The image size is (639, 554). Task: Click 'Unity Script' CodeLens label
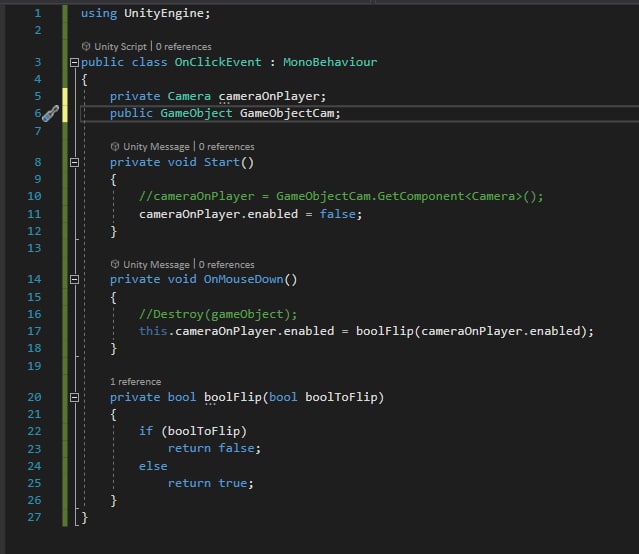pyautogui.click(x=120, y=47)
